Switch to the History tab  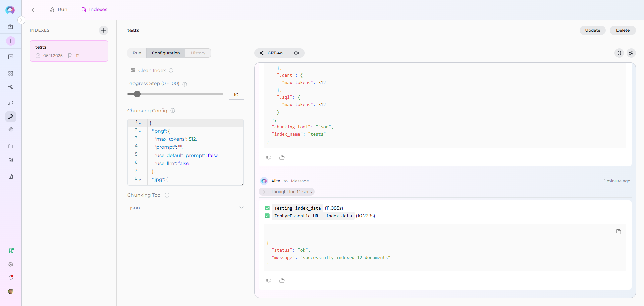198,53
